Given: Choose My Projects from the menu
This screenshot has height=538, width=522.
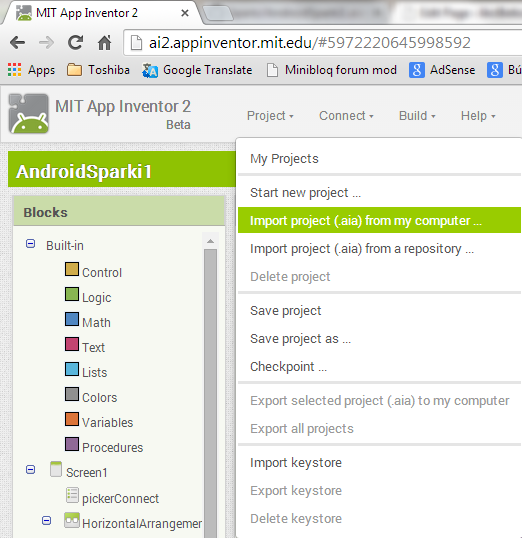Looking at the screenshot, I should point(379,159).
